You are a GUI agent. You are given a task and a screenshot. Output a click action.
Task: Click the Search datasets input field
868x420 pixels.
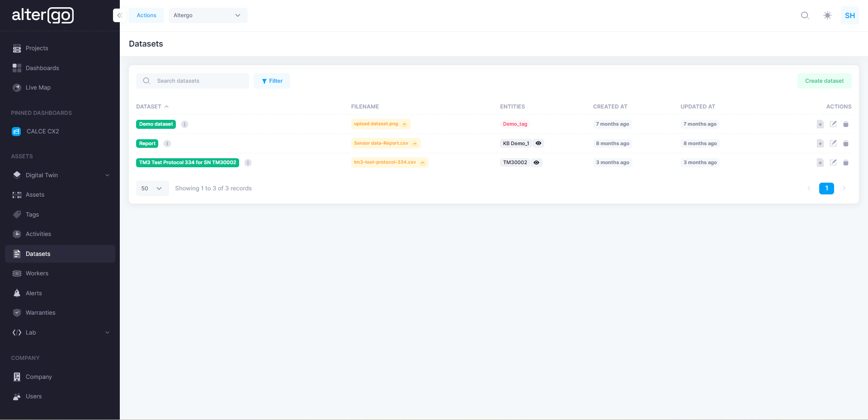coord(199,81)
